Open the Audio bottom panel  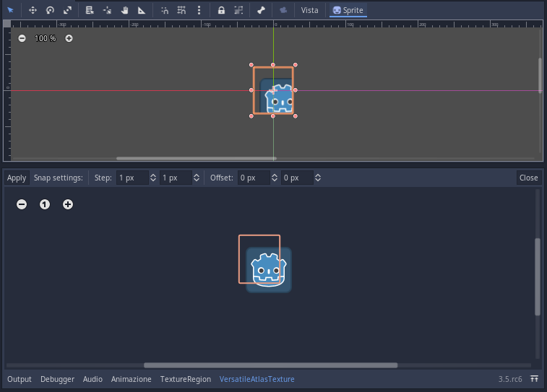92,379
